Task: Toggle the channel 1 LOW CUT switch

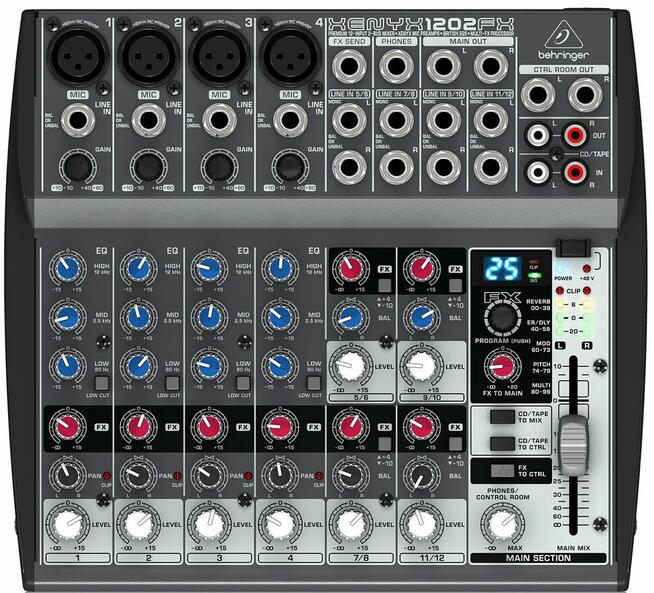Action: pos(101,382)
